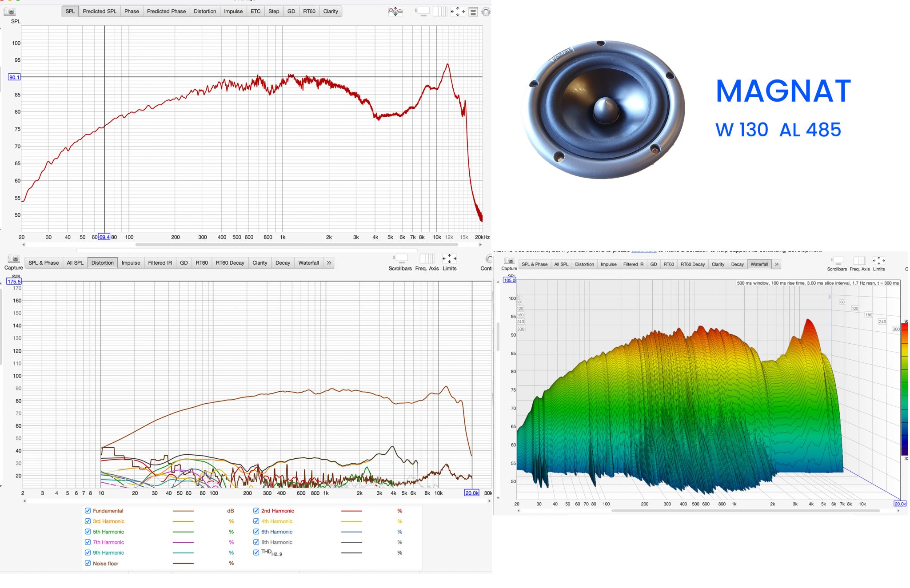This screenshot has height=588, width=910.
Task: Open RT60 Decay tab in Waterfall panel
Action: tap(692, 264)
